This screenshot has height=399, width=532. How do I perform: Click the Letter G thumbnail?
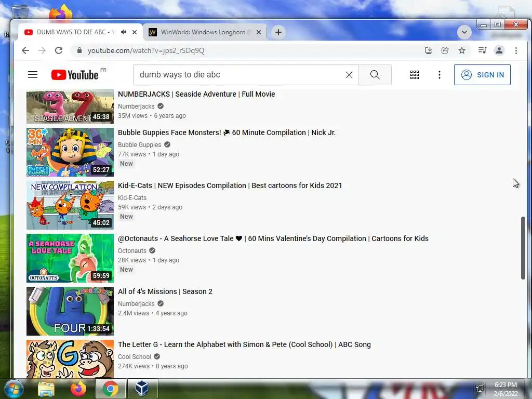pos(70,359)
